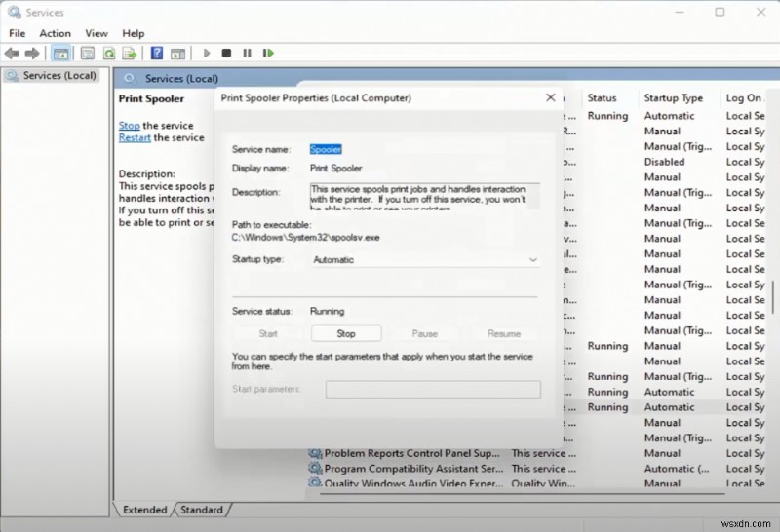Click the Forward arrow in the toolbar
The height and width of the screenshot is (532, 780).
[32, 54]
